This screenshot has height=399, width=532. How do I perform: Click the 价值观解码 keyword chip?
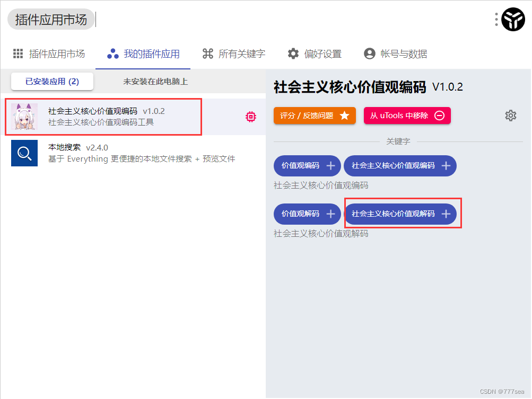[x=307, y=214]
